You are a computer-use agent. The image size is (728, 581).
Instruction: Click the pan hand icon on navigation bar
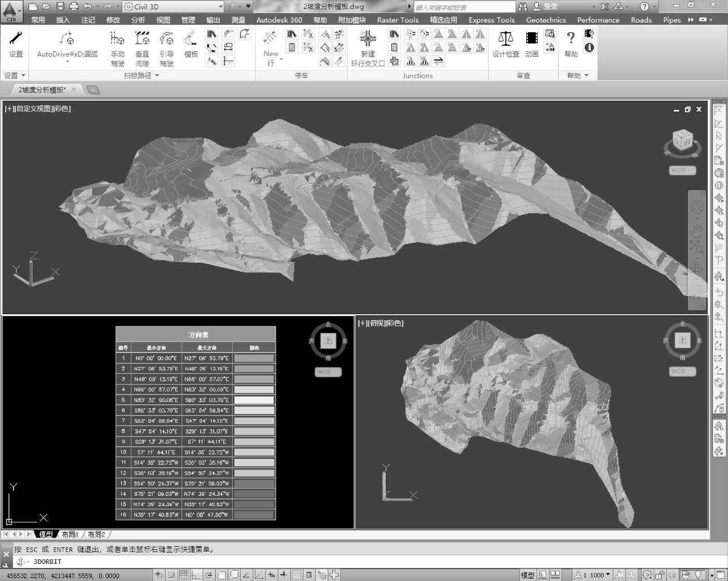pos(696,230)
